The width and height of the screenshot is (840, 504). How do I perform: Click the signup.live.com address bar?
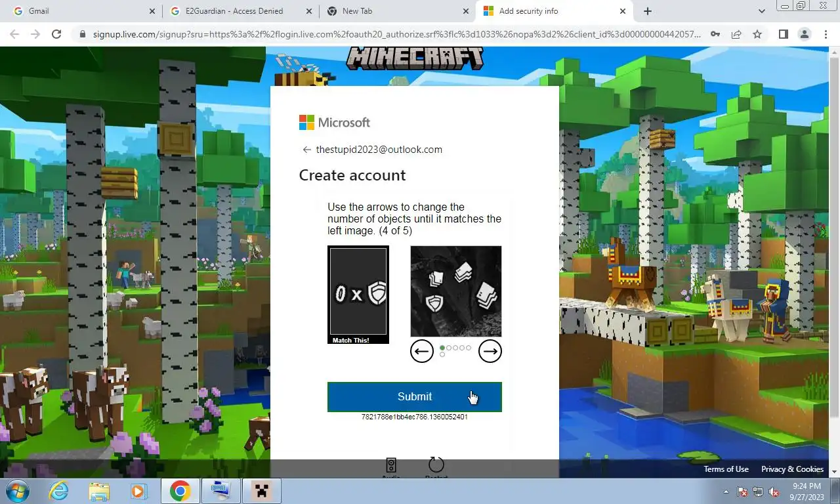pyautogui.click(x=396, y=34)
